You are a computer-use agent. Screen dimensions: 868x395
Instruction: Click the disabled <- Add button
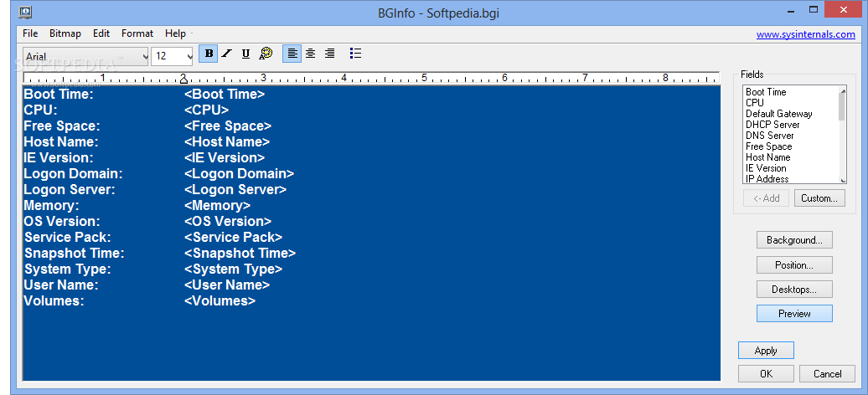(x=767, y=198)
